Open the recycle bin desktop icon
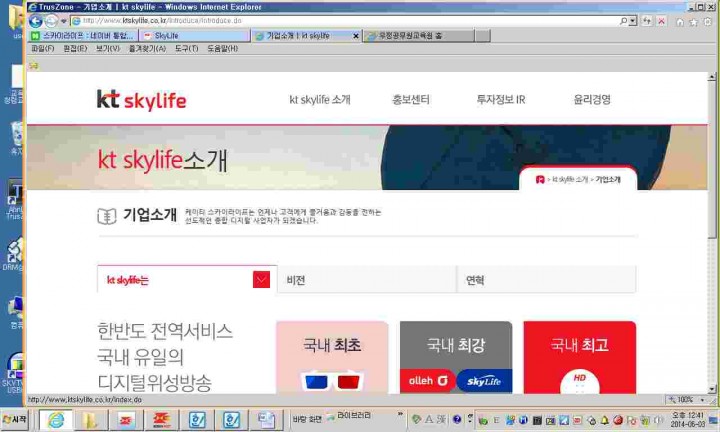 (x=17, y=138)
